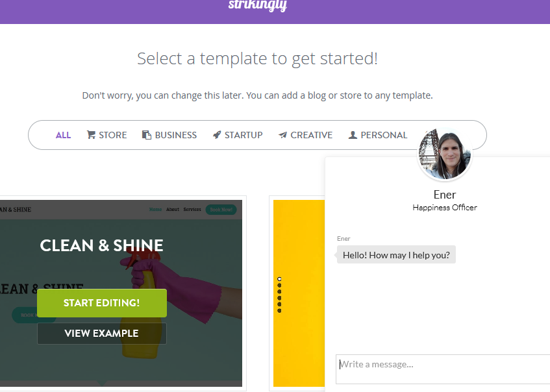Click the bottom dot on yellow template
This screenshot has width=550, height=392.
[x=279, y=311]
